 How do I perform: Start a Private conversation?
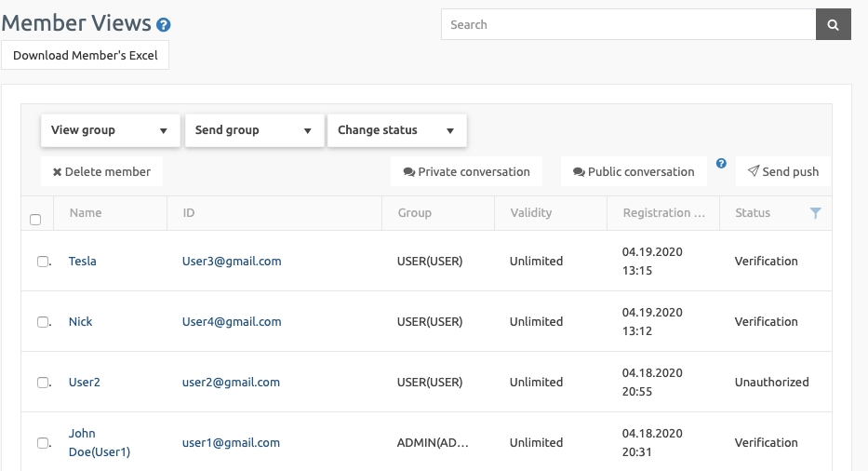click(x=467, y=172)
